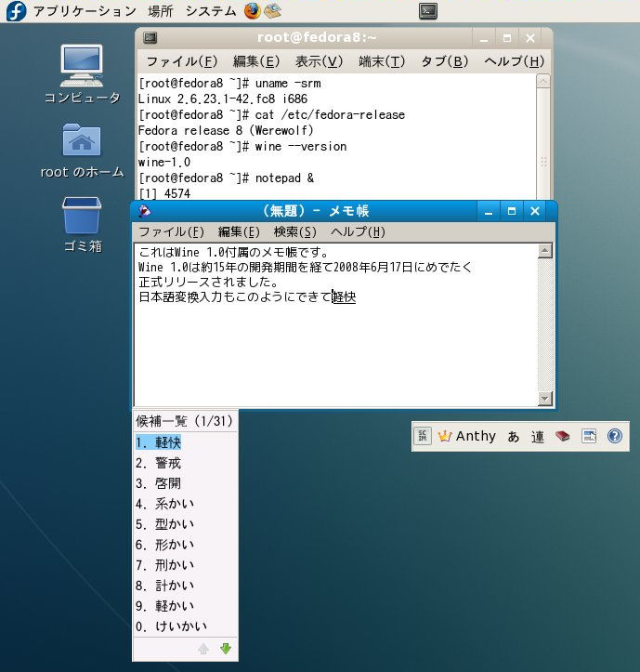Open メモ帳 検索(S) menu
640x672 pixels.
click(x=294, y=231)
